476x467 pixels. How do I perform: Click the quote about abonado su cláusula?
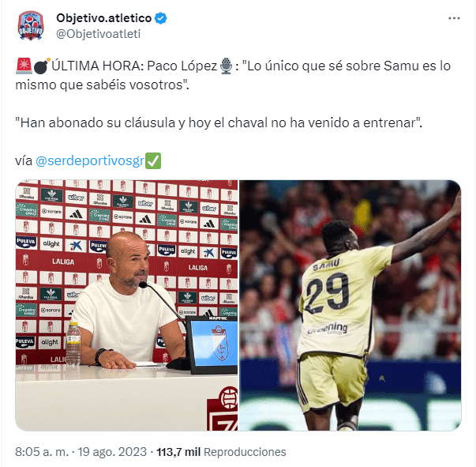pyautogui.click(x=219, y=122)
